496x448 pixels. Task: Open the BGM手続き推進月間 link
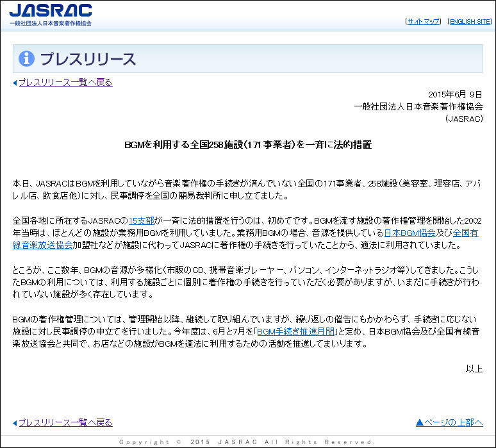pyautogui.click(x=295, y=331)
